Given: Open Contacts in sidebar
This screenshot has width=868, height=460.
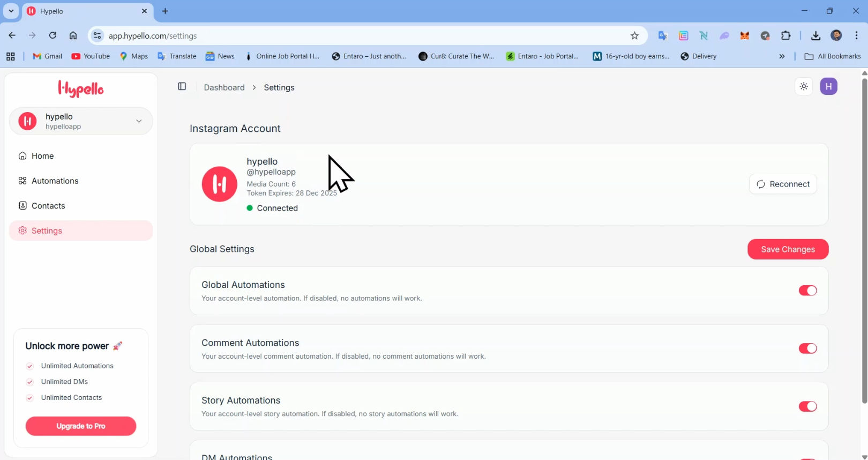Looking at the screenshot, I should coord(81,206).
